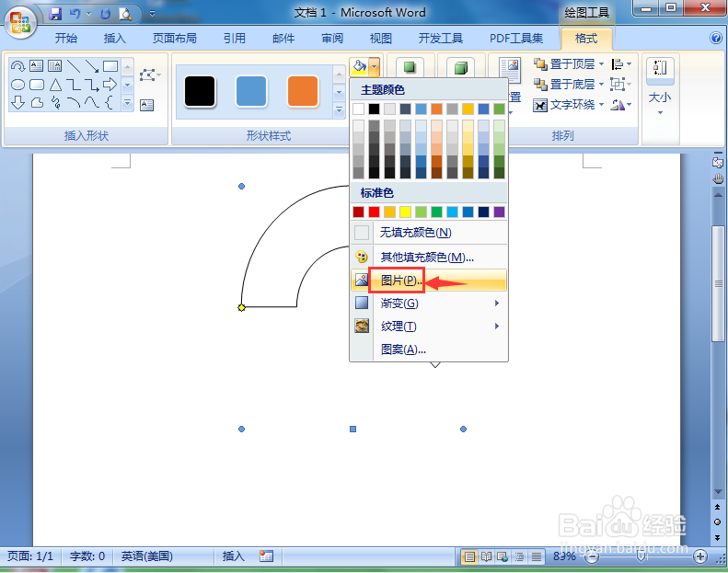Click the zoom in plus button
This screenshot has width=728, height=573.
(700, 556)
